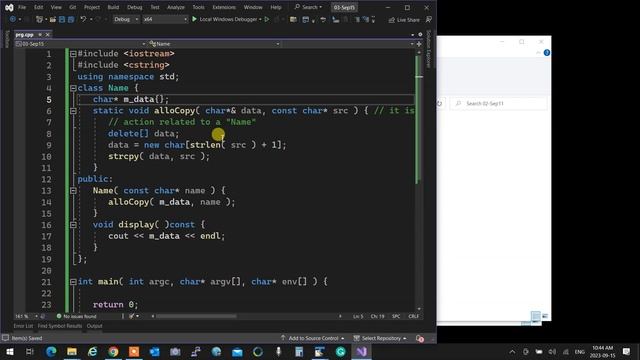Click the horizontal scrollbar of the editor
This screenshot has height=360, width=640.
(196, 316)
